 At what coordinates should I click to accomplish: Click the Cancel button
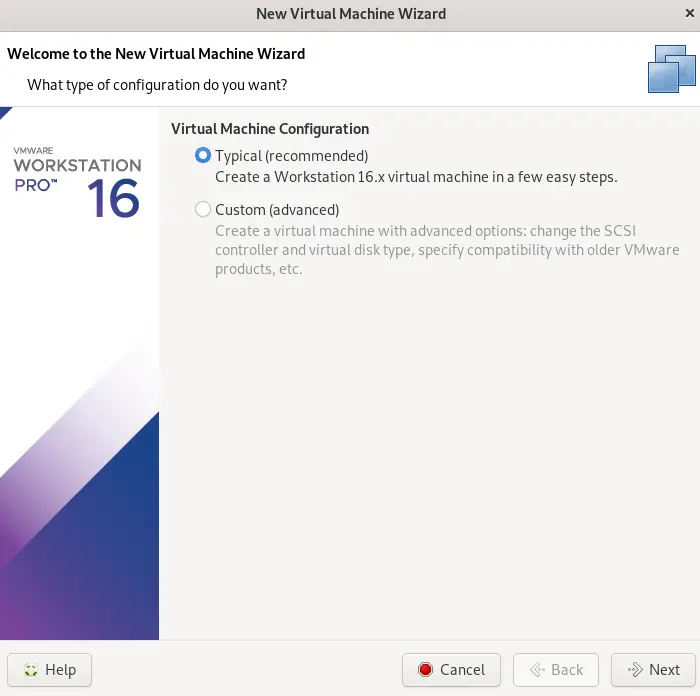click(451, 670)
